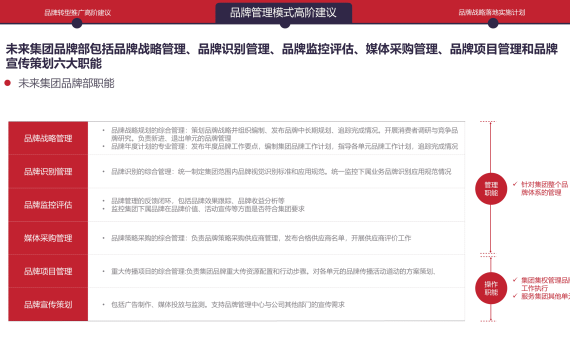The image size is (570, 360).
Task: Click the 未来集团品牌部职能 subtitle text
Action: coord(66,83)
